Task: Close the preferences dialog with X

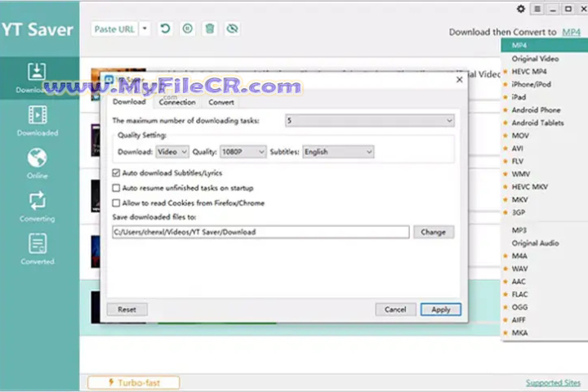Action: [459, 79]
